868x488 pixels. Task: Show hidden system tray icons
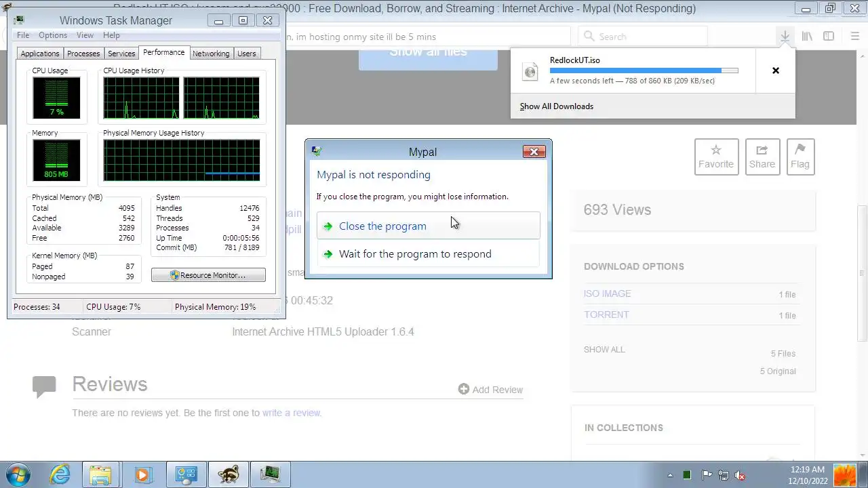[x=670, y=475]
